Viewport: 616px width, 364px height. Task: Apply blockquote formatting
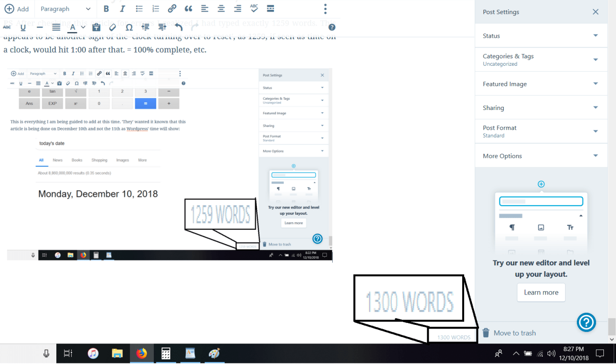point(188,9)
